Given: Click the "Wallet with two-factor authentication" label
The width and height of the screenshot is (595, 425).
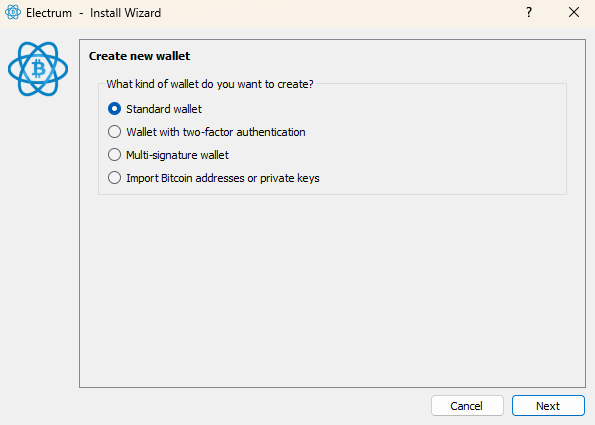Looking at the screenshot, I should click(x=216, y=132).
